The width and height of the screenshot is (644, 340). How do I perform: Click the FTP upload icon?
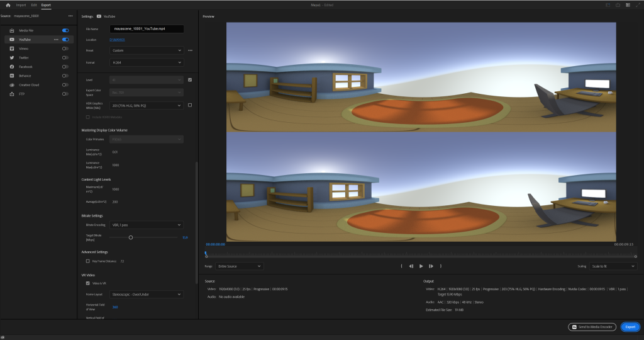pos(12,94)
